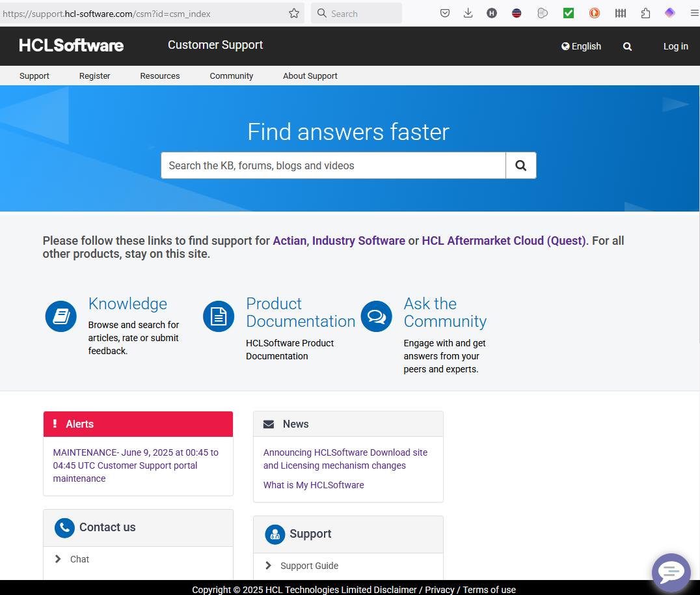Open the Firefox hamburger application menu
Viewport: 700px width, 595px height.
point(694,13)
